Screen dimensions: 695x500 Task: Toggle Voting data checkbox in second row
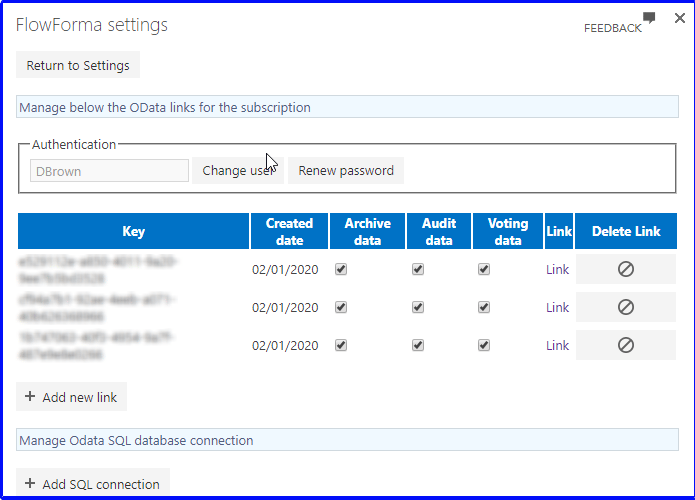[x=484, y=307]
